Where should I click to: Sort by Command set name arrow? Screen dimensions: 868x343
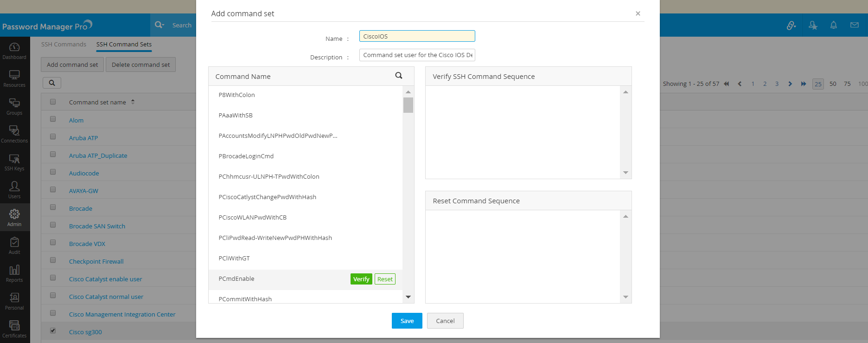(x=133, y=102)
